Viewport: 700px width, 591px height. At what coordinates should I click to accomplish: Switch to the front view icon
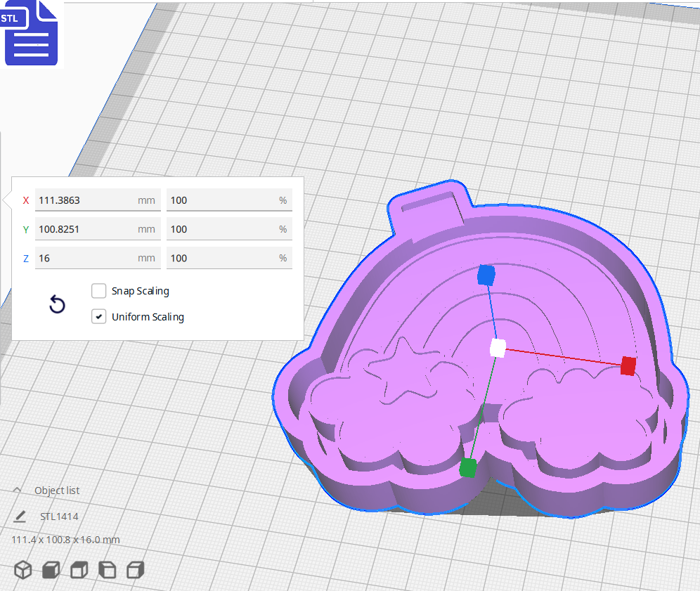51,570
